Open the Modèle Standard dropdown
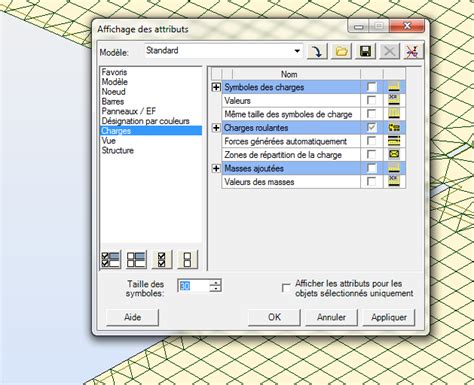 297,51
